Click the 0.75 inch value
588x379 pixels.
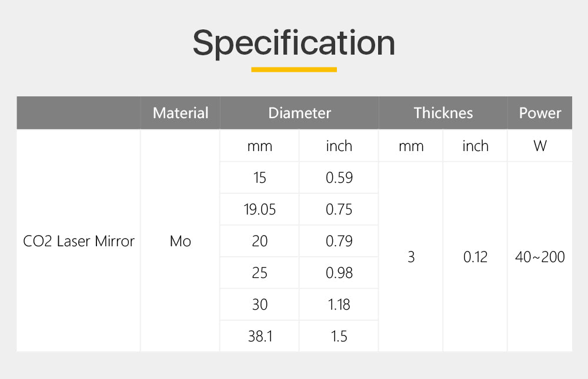point(339,209)
